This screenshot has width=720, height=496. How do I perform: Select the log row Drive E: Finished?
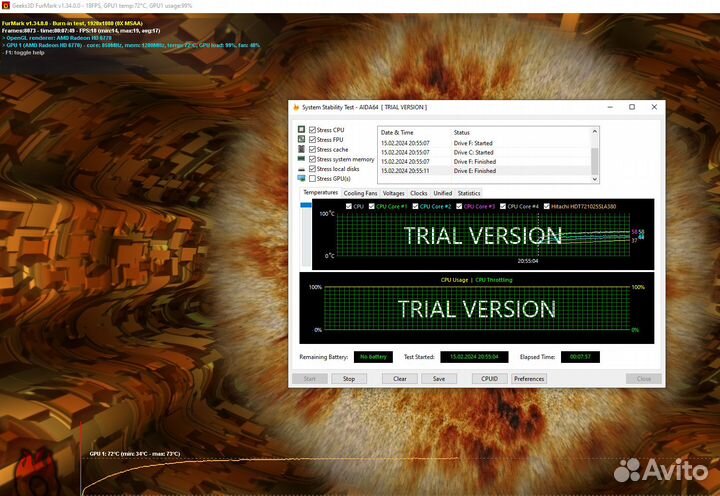[484, 171]
